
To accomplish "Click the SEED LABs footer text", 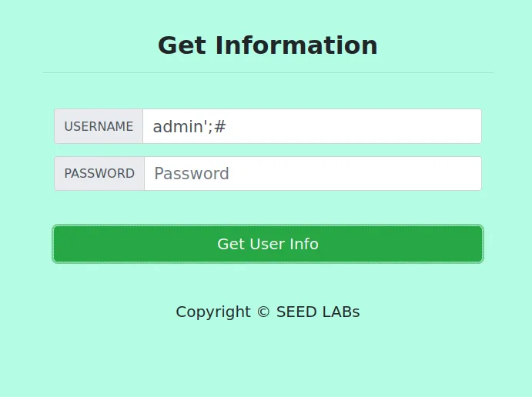I will (x=318, y=312).
